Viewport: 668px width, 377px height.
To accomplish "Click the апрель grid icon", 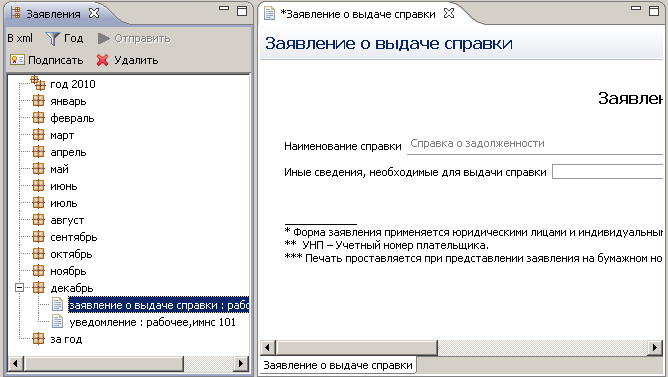I will [x=38, y=152].
